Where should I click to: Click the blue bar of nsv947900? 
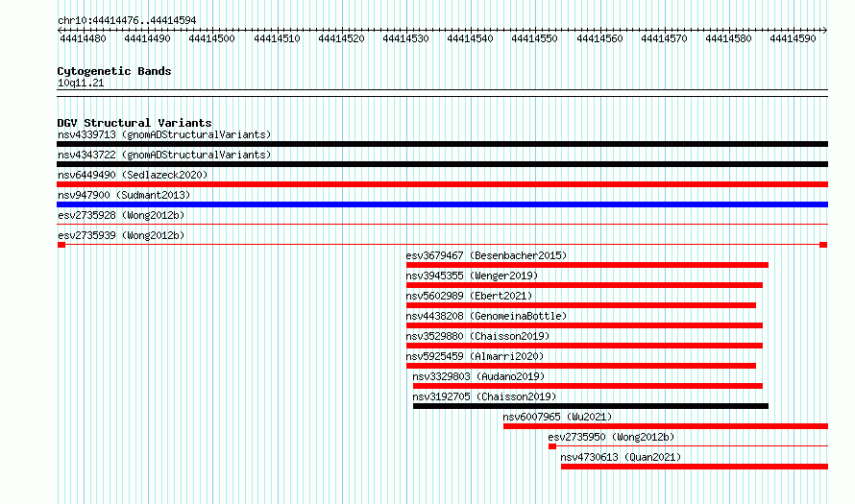442,204
